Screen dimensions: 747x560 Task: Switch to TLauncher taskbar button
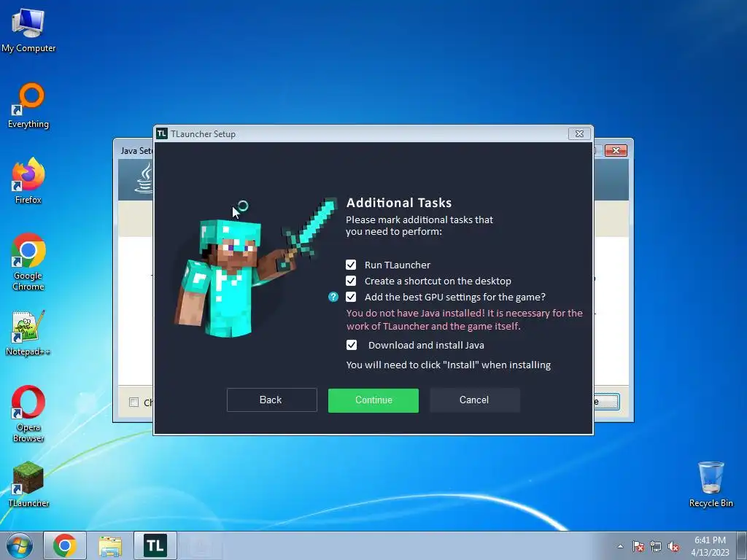tap(155, 545)
